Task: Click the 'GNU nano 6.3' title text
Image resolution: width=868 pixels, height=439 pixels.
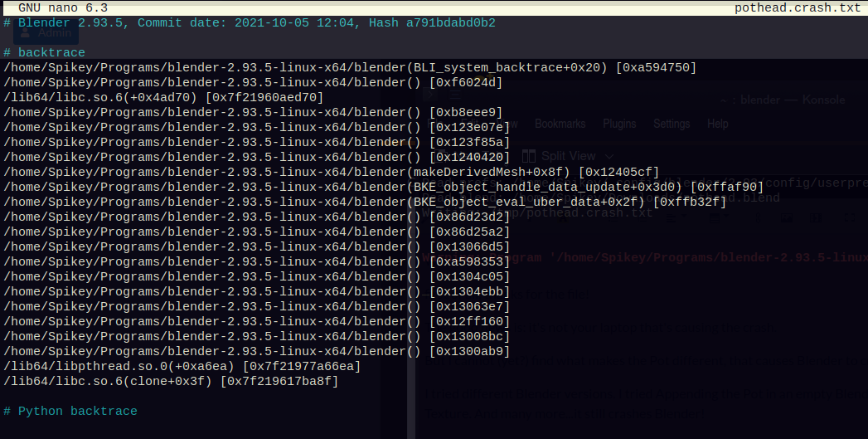Action: (x=63, y=7)
